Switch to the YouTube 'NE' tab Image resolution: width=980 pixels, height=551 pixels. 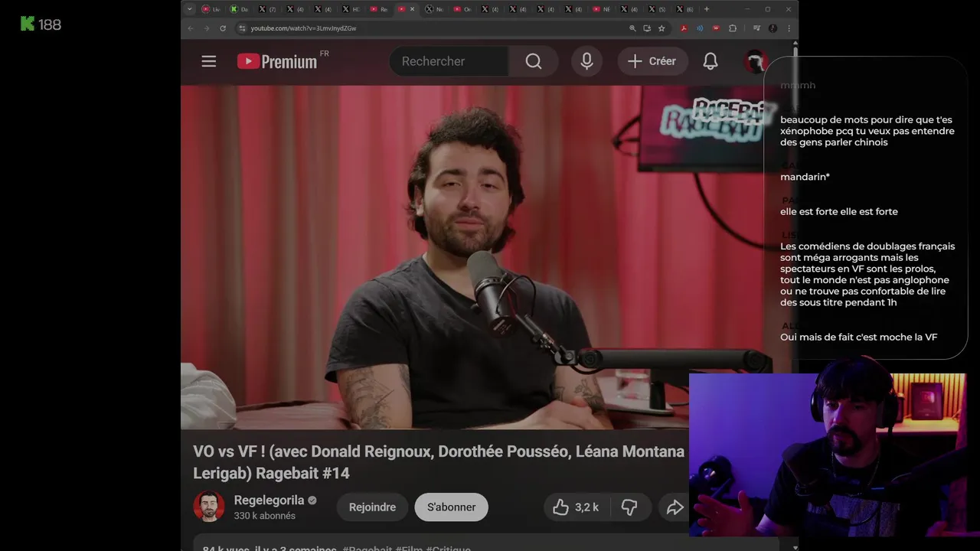click(601, 9)
